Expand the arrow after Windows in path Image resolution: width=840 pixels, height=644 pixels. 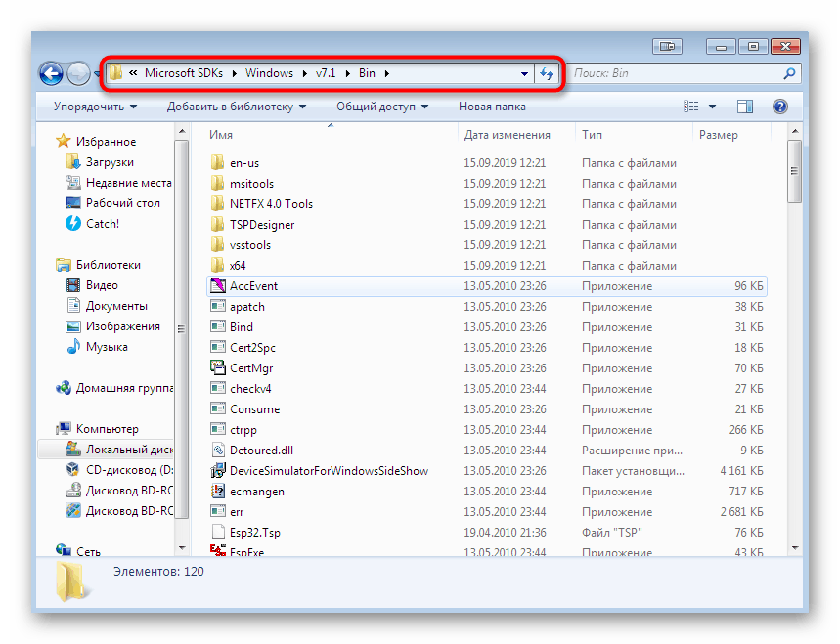(304, 73)
